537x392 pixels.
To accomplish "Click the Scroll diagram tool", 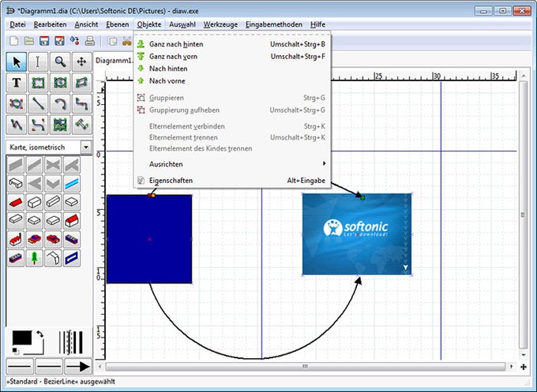I will tap(81, 62).
